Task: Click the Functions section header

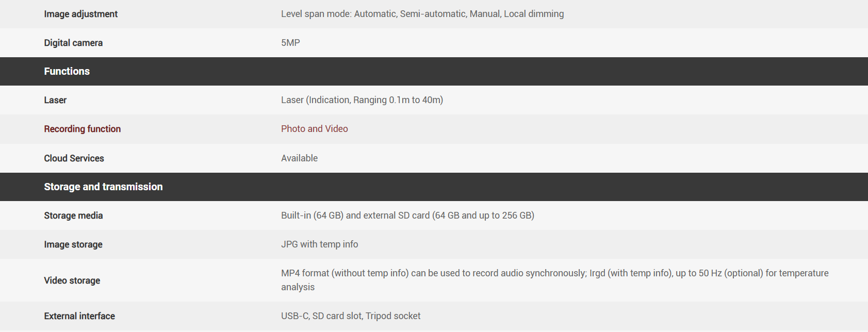Action: [x=67, y=71]
